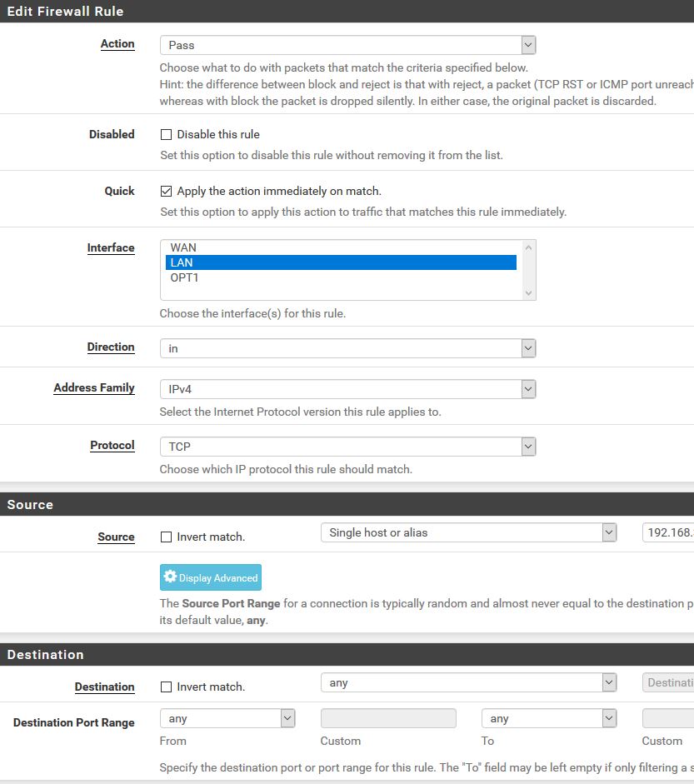Open the Destination type dropdown showing any
The height and width of the screenshot is (784, 694).
tap(468, 682)
